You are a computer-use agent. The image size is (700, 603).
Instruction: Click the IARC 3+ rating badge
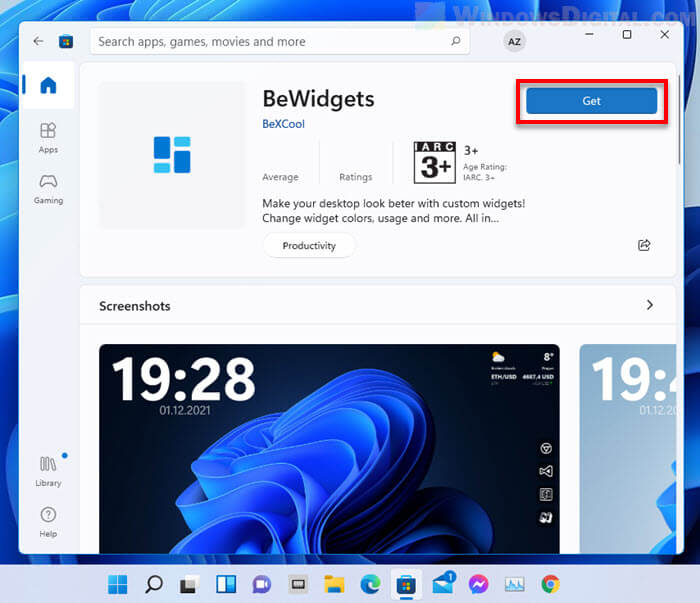coord(434,162)
